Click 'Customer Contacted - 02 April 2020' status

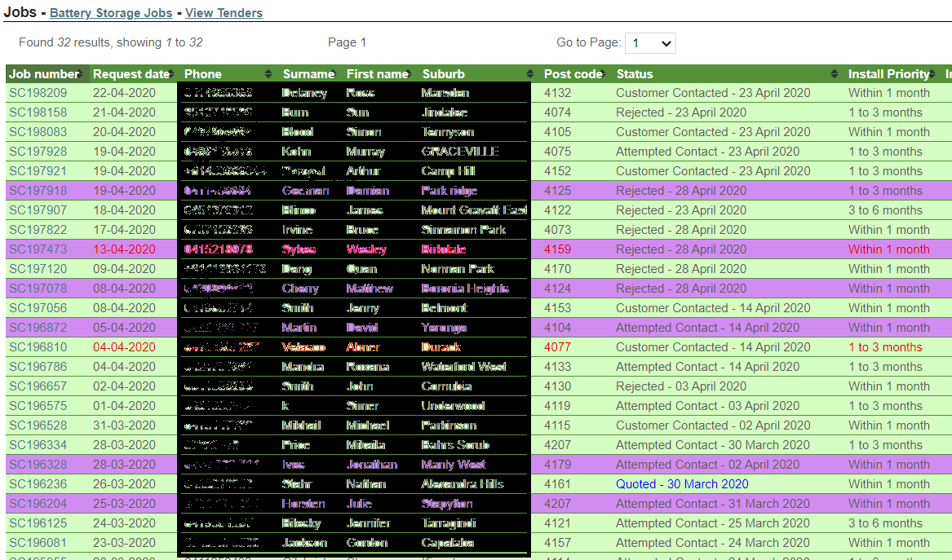713,426
